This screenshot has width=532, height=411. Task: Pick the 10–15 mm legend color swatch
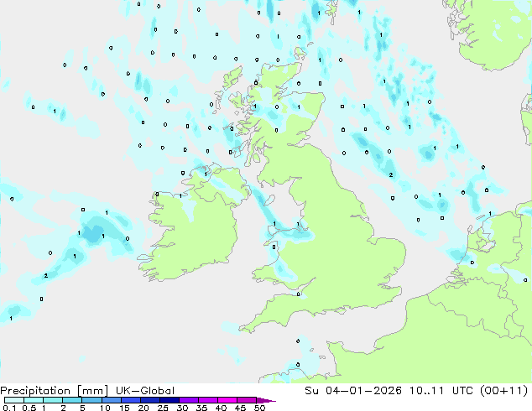pyautogui.click(x=111, y=400)
